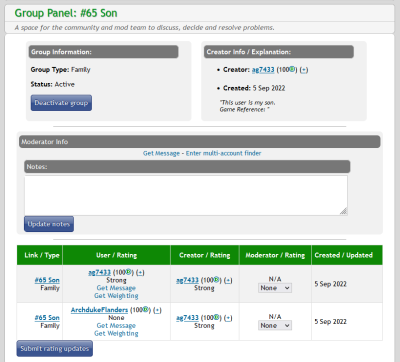Click the Created / Updated column header
Image resolution: width=400 pixels, height=362 pixels.
[x=347, y=255]
